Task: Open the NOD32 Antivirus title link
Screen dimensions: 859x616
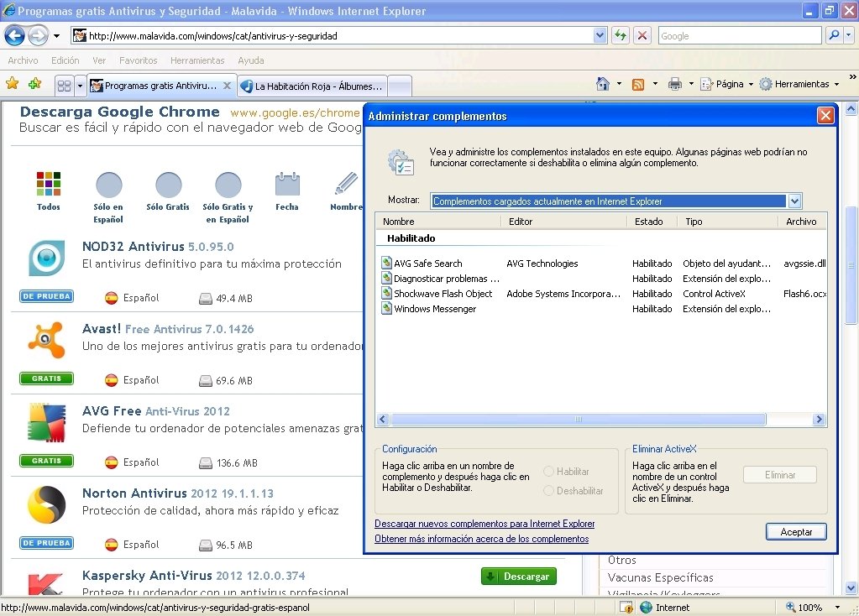Action: [158, 247]
